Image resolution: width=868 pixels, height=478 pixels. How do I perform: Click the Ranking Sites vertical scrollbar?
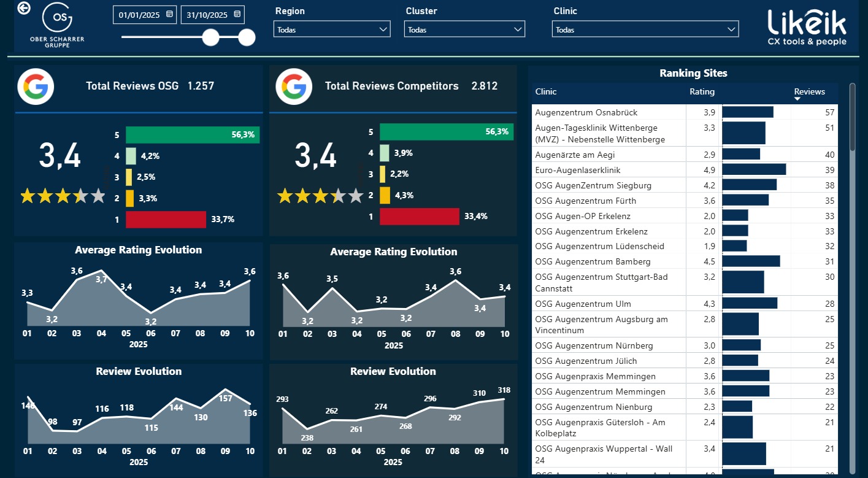[x=852, y=117]
